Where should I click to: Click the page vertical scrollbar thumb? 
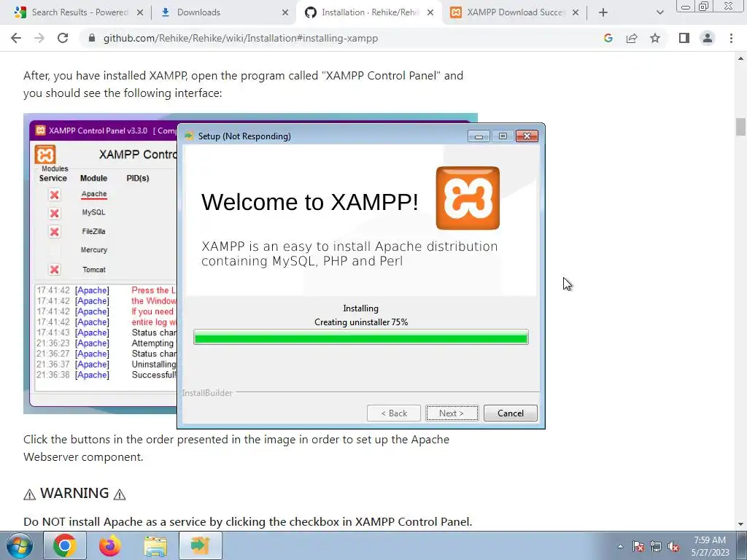(740, 127)
